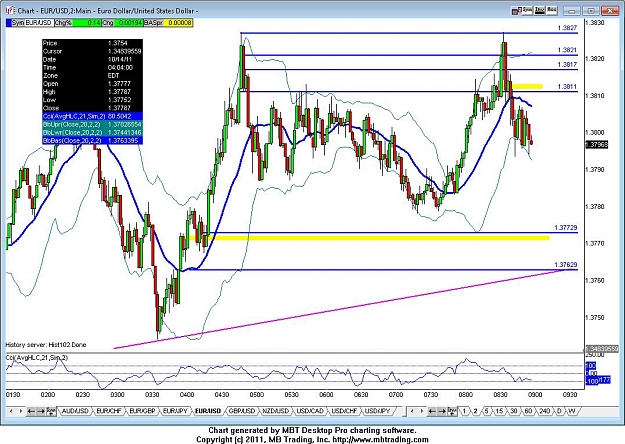The width and height of the screenshot is (625, 444).
Task: Click the Intv add-interval button
Action: (x=452, y=411)
